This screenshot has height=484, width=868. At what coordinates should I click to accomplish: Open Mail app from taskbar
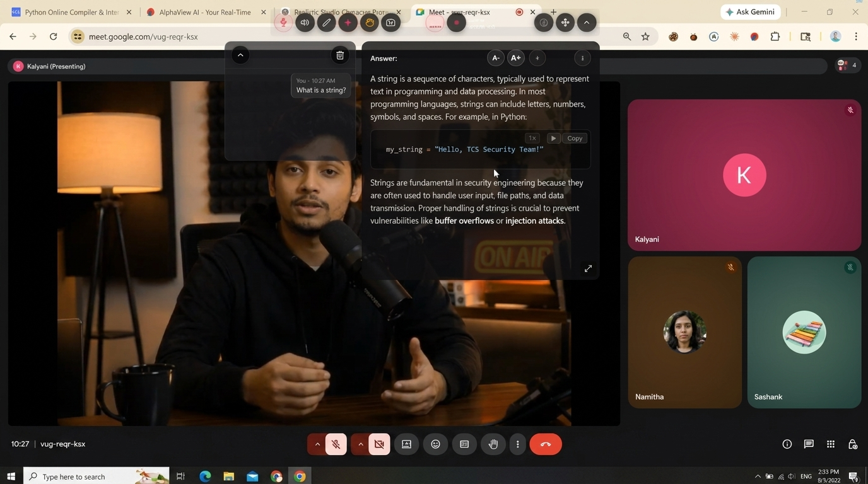click(x=252, y=476)
